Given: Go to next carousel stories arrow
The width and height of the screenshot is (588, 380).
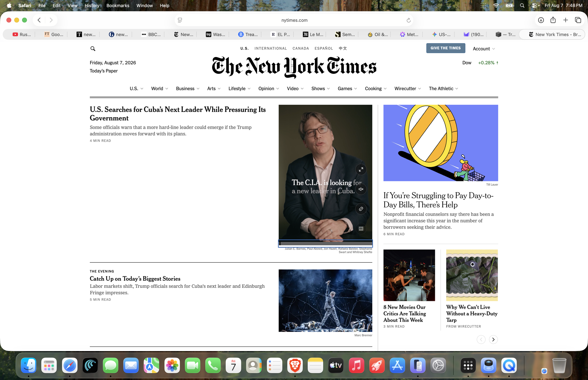Looking at the screenshot, I should click(493, 340).
